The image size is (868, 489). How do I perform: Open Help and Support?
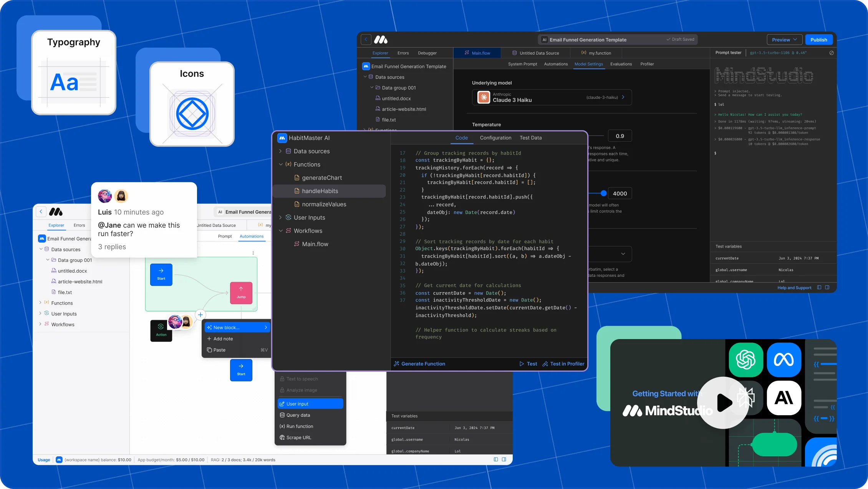tap(794, 288)
